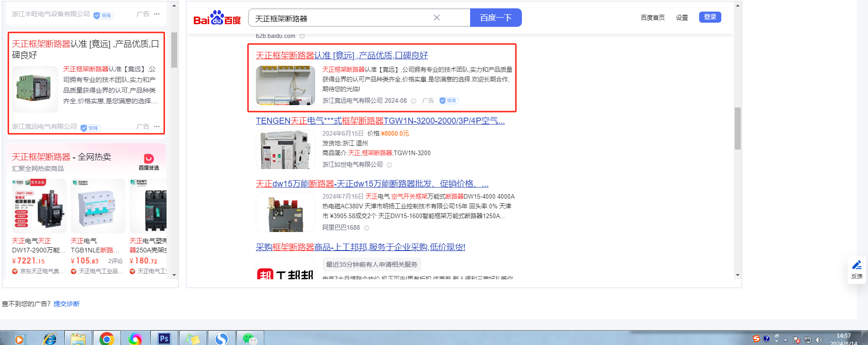The image size is (868, 345).
Task: Open Photoshop from the taskbar
Action: tap(164, 339)
